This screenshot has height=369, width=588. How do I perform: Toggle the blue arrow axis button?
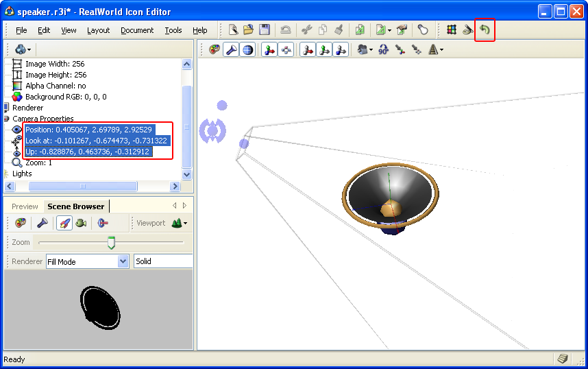pyautogui.click(x=341, y=49)
